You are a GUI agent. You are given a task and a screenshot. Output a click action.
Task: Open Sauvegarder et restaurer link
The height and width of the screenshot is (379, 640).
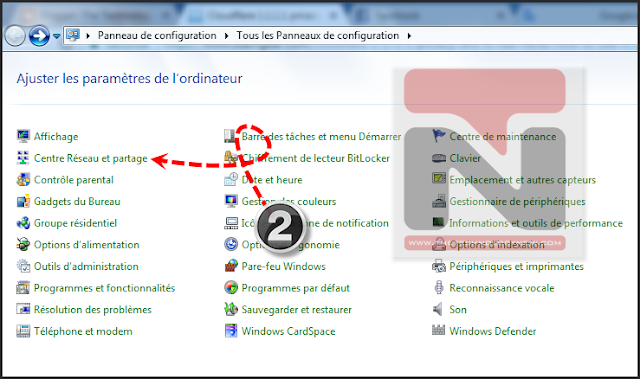tap(297, 309)
